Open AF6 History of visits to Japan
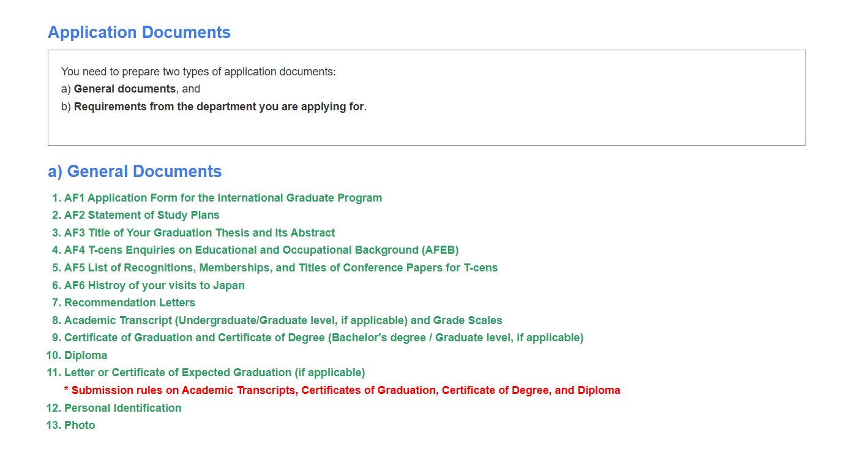The height and width of the screenshot is (454, 868). (x=154, y=286)
